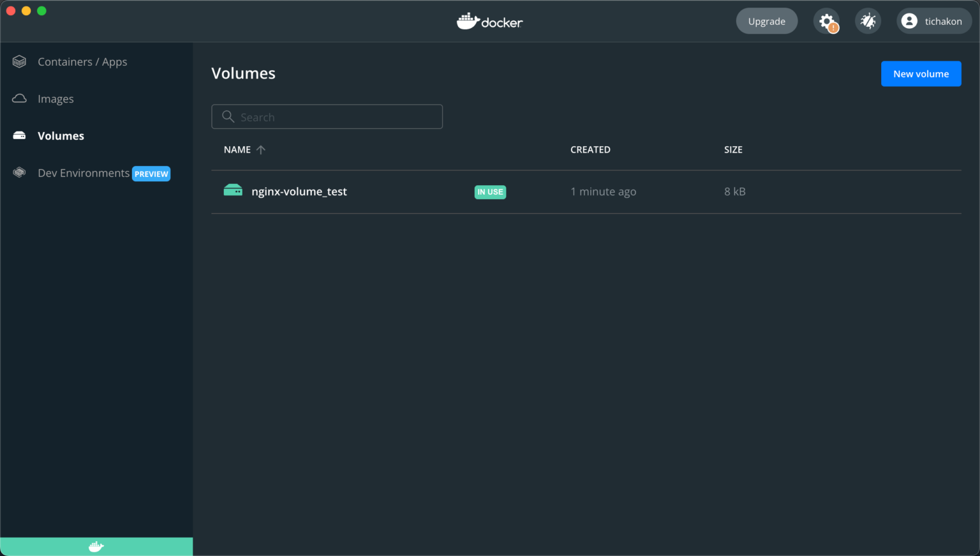
Task: Open Docker Desktop settings gear
Action: (826, 20)
